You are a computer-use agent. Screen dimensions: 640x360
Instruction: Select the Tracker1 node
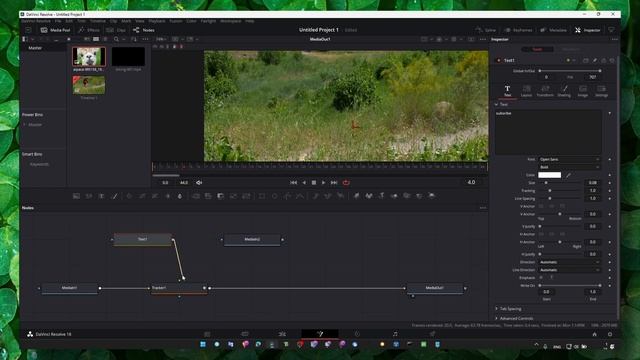click(179, 288)
